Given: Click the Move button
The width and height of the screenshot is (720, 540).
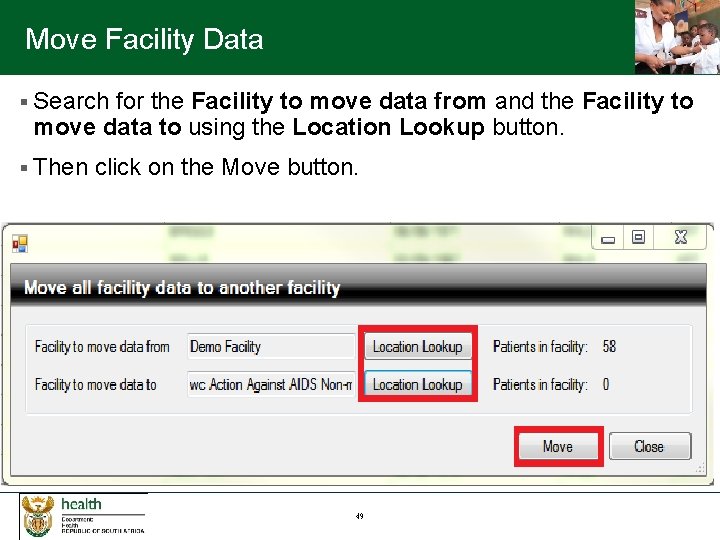Looking at the screenshot, I should [x=558, y=446].
